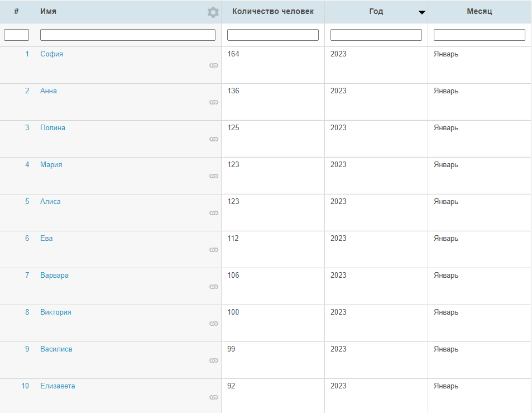Sort by Месяц column header

[479, 12]
